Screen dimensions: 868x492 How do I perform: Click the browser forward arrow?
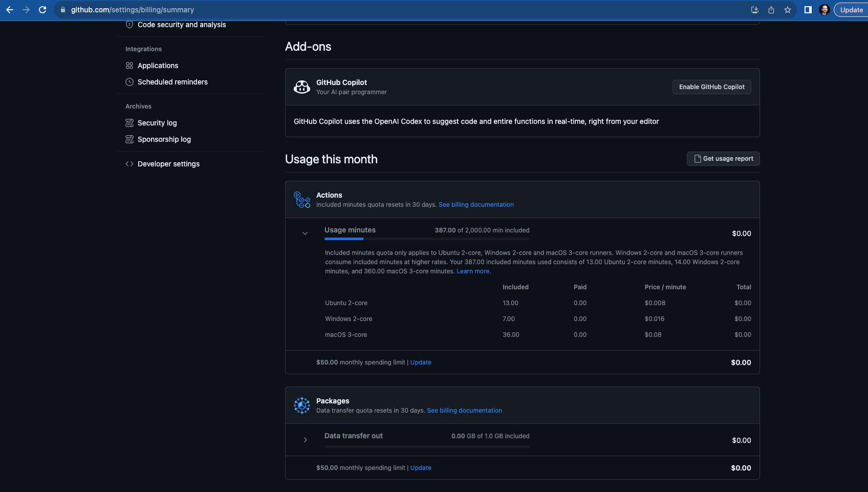click(26, 10)
